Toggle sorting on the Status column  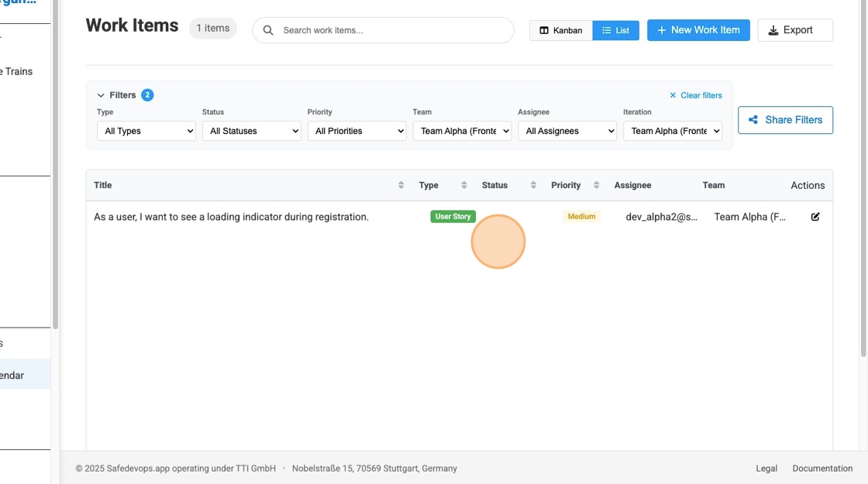533,184
